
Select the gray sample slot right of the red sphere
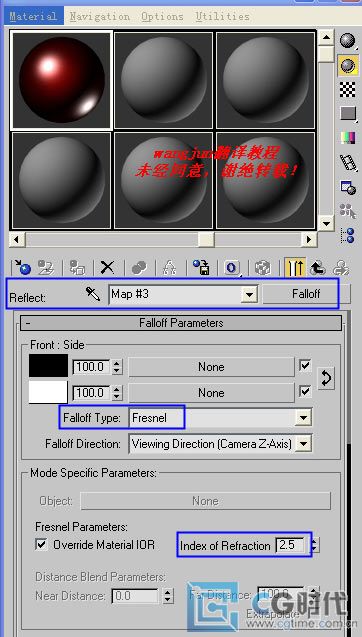[163, 80]
